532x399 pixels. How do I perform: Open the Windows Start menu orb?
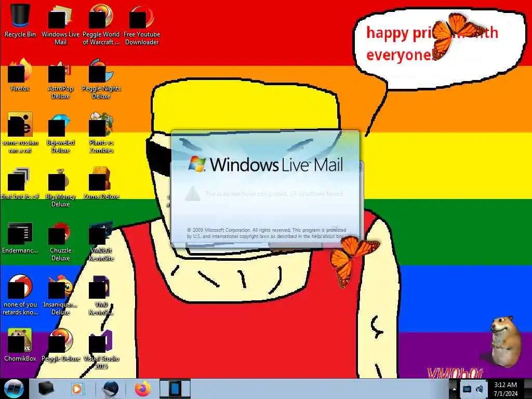coord(14,389)
